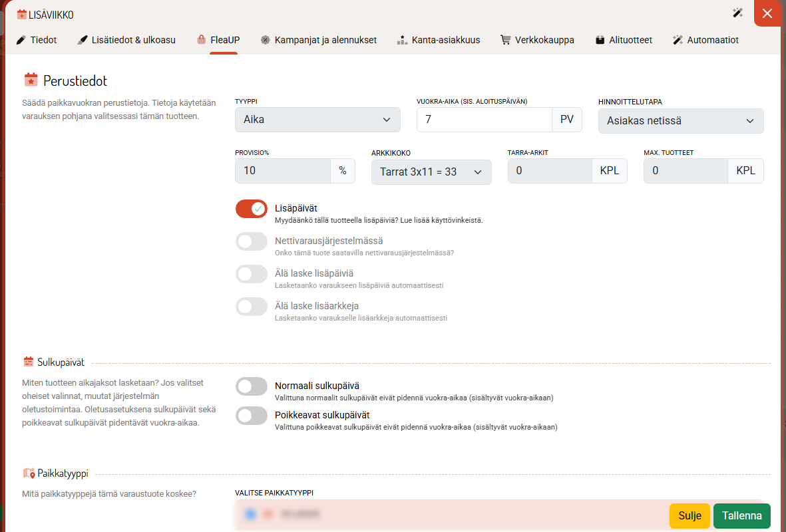This screenshot has width=786, height=532.
Task: Select the FleaUP tab
Action: [x=218, y=40]
